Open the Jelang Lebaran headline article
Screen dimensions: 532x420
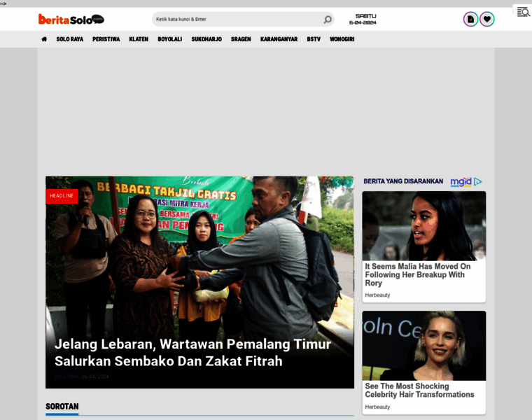192,353
